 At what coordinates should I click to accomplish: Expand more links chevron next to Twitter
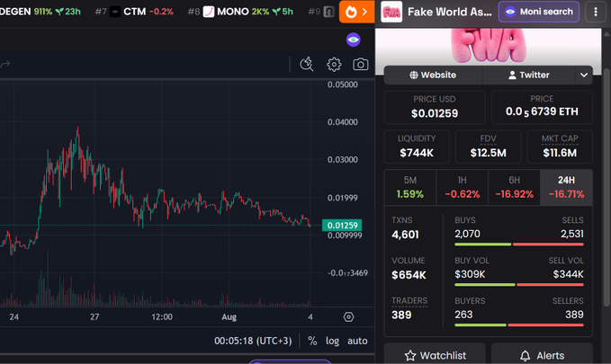click(x=584, y=75)
